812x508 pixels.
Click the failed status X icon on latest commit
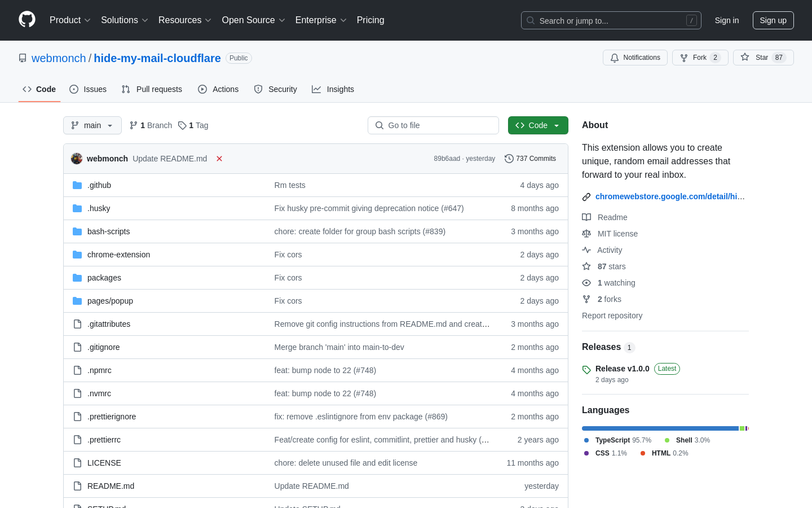219,159
